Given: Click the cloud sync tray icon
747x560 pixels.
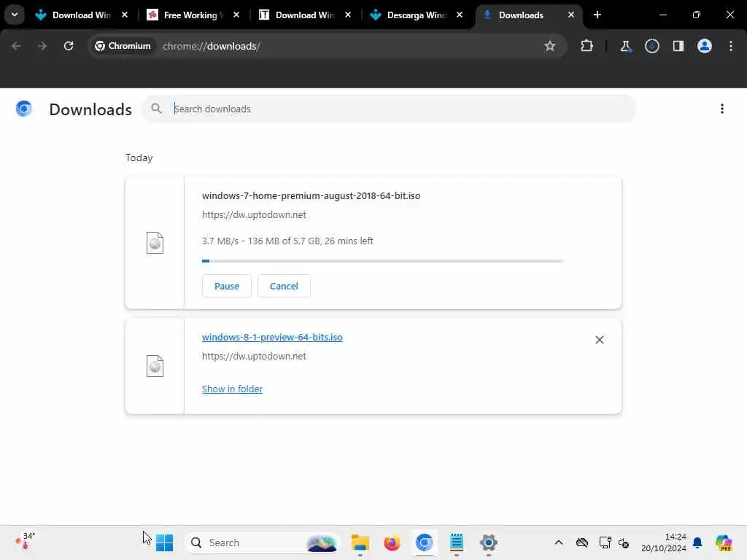Looking at the screenshot, I should [581, 542].
